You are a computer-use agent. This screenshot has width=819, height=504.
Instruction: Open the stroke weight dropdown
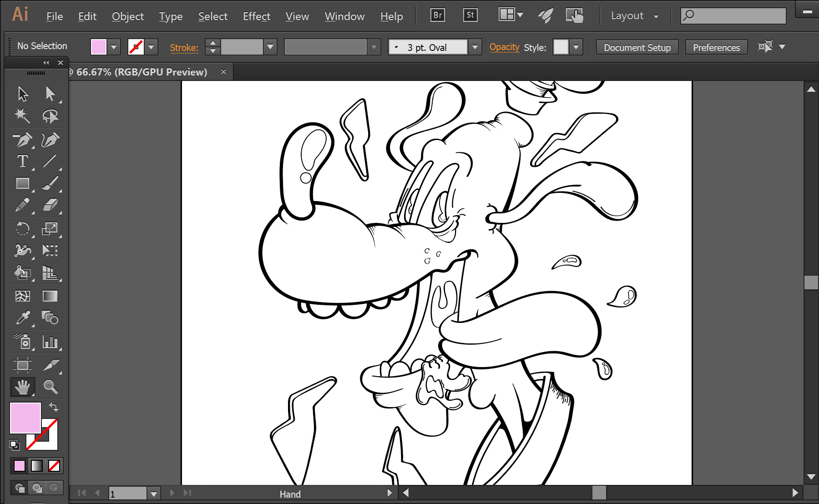tap(271, 47)
